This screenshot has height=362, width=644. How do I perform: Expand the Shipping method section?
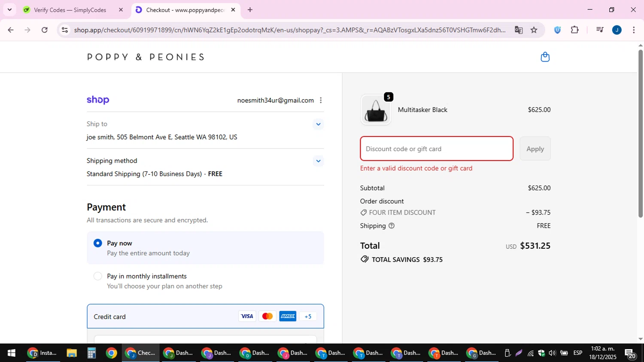(318, 161)
